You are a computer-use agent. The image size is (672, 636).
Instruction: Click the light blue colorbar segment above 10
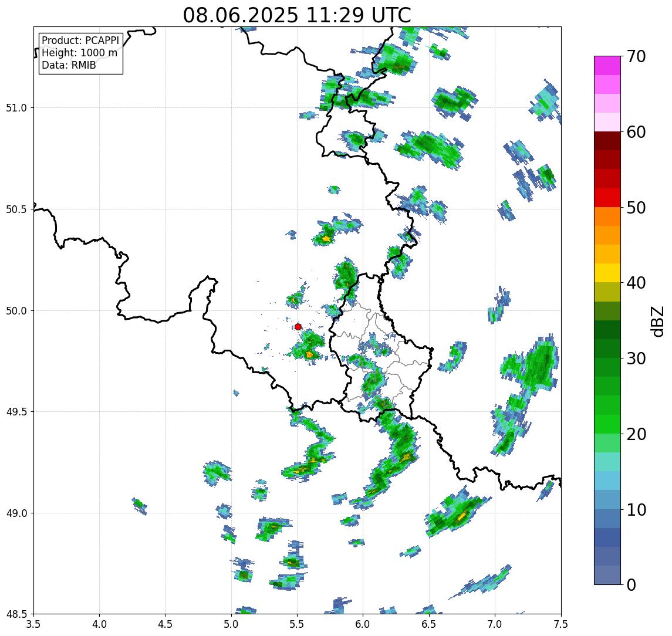(607, 500)
